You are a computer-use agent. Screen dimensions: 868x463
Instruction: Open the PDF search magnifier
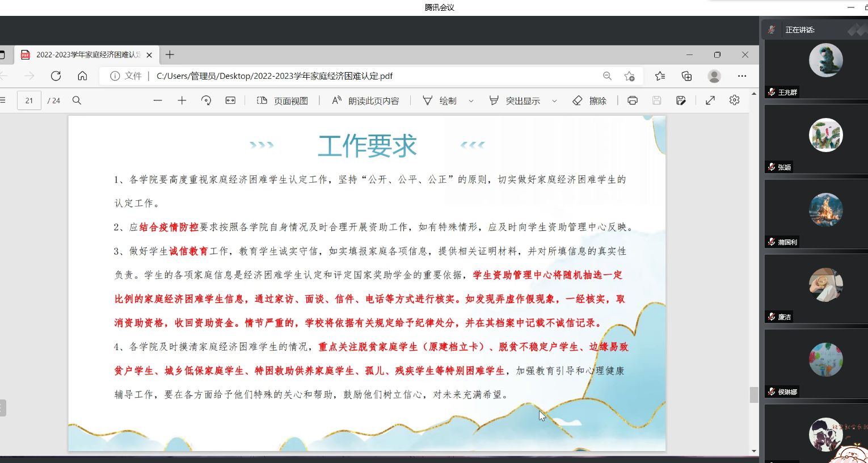coord(77,100)
